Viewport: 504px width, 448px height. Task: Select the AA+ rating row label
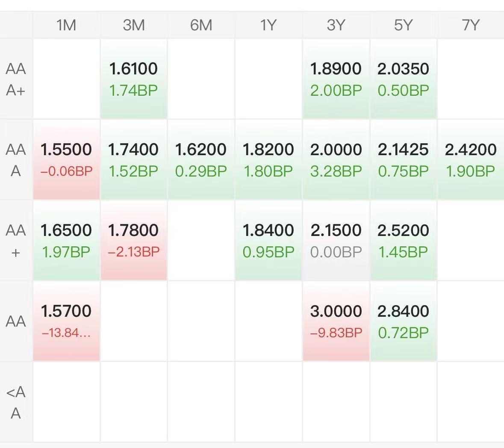point(16,241)
